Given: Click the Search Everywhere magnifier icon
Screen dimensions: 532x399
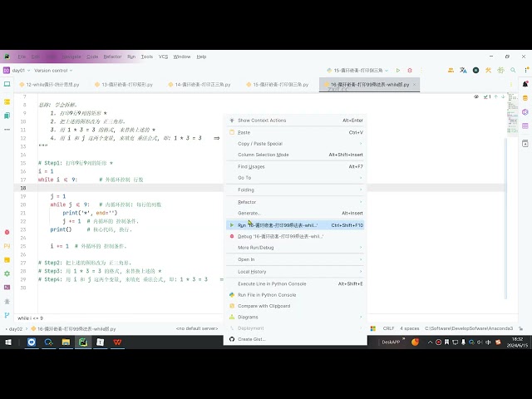Looking at the screenshot, I should tap(513, 70).
